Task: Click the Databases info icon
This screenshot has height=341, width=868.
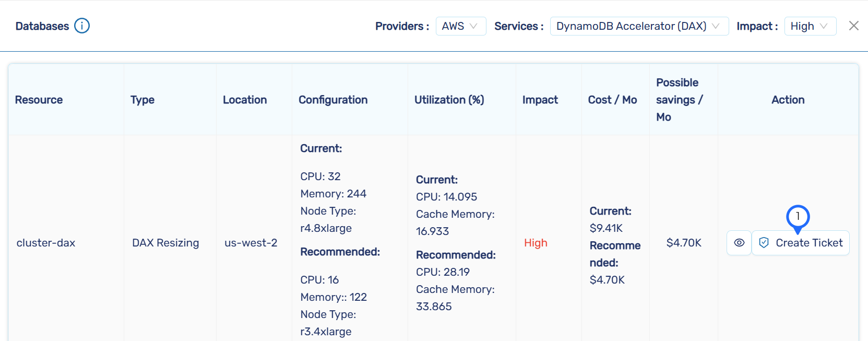Action: tap(82, 26)
